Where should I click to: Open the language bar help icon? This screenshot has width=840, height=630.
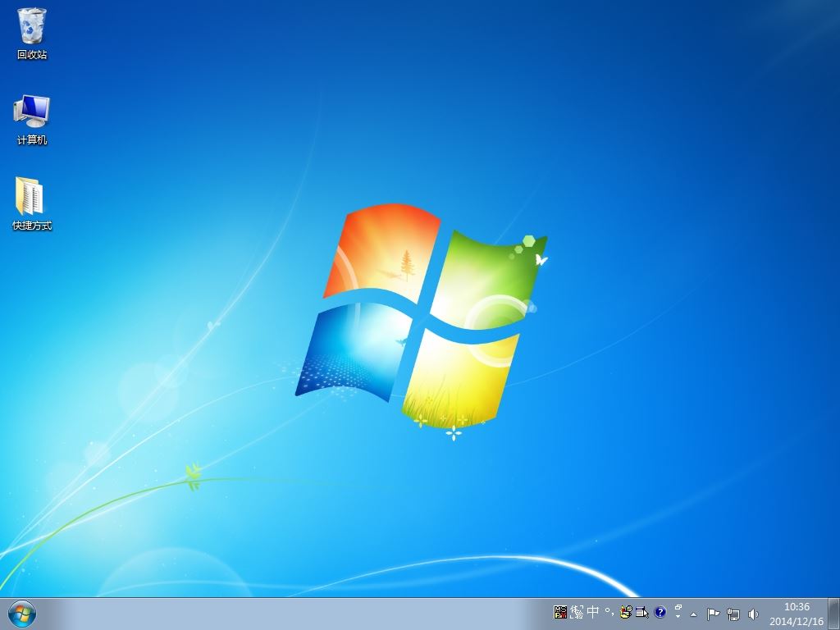[660, 612]
